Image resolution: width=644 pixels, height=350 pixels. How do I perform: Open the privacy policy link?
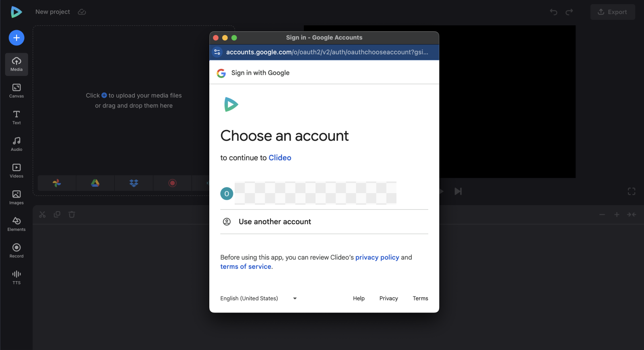pos(377,257)
